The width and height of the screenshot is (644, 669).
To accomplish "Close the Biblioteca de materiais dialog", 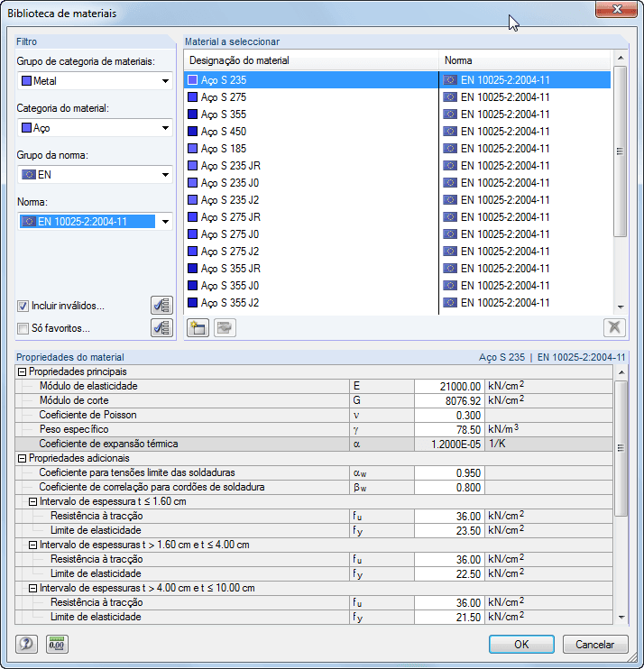I will coord(617,9).
